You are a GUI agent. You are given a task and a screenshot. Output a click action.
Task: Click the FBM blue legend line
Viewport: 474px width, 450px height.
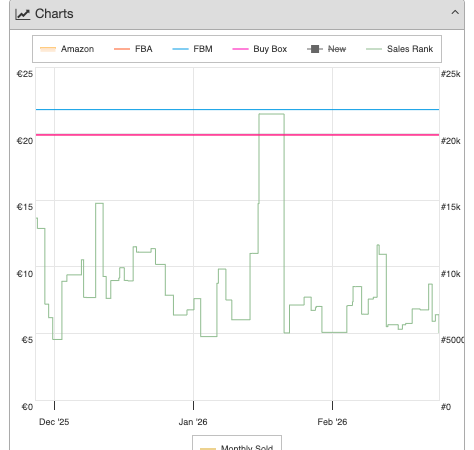180,49
